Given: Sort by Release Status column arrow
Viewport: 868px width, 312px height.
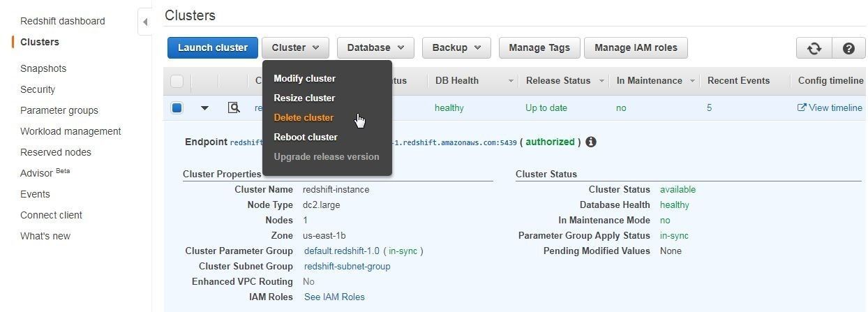Looking at the screenshot, I should [x=601, y=81].
